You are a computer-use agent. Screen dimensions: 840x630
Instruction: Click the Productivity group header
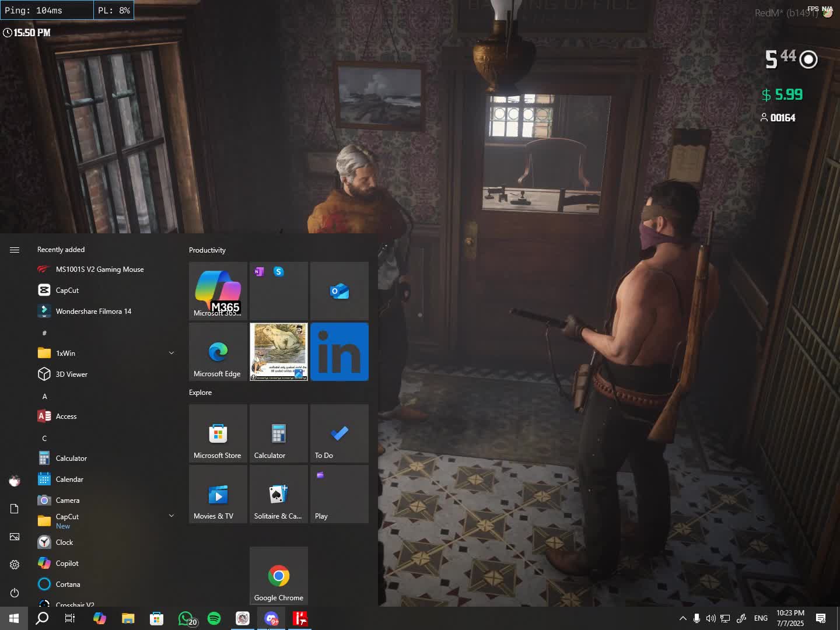coord(207,250)
